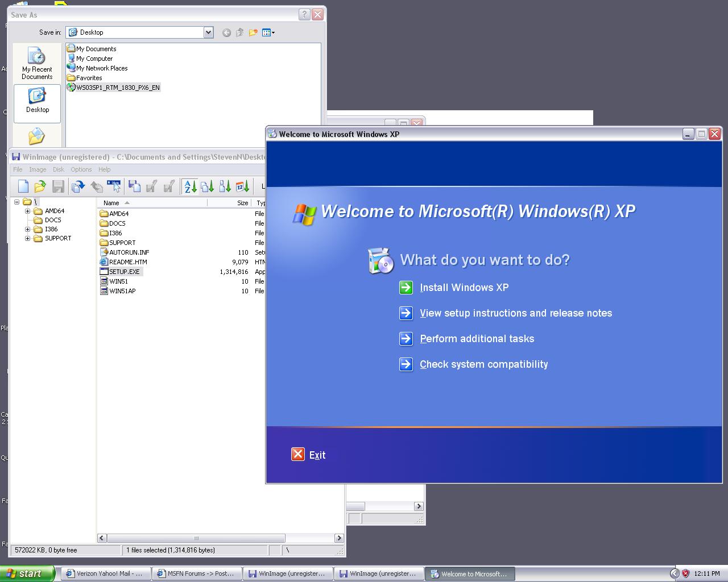Select My Computer in Save As list
Screen dimensions: 728x582
94,59
